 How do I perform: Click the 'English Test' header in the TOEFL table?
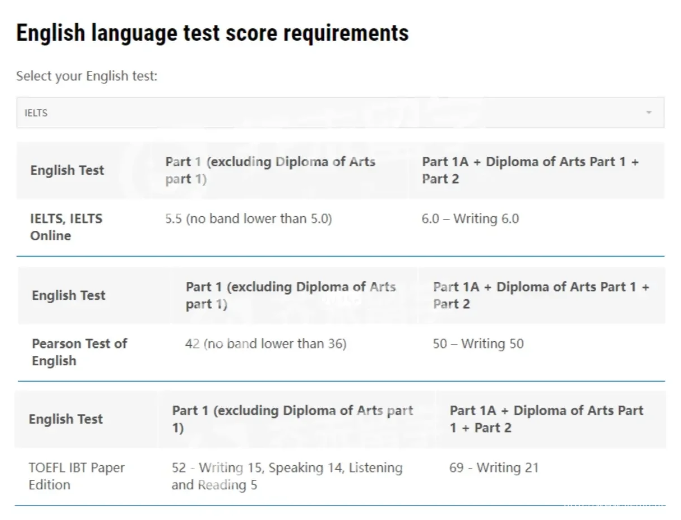(65, 419)
